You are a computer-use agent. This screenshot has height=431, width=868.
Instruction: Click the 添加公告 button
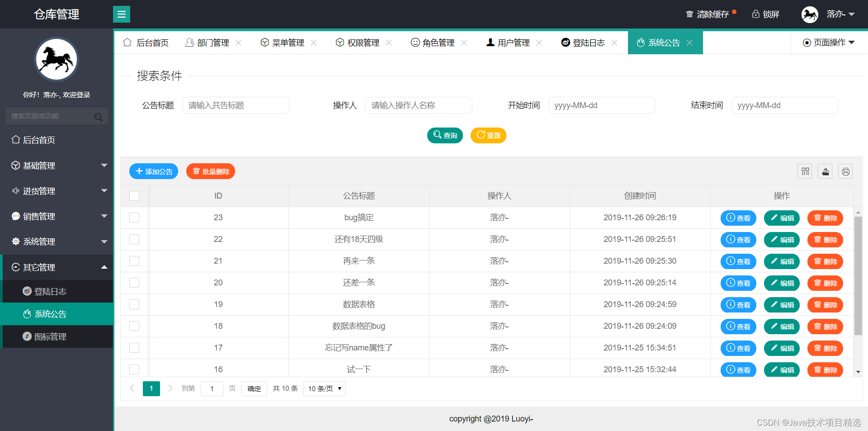click(154, 171)
